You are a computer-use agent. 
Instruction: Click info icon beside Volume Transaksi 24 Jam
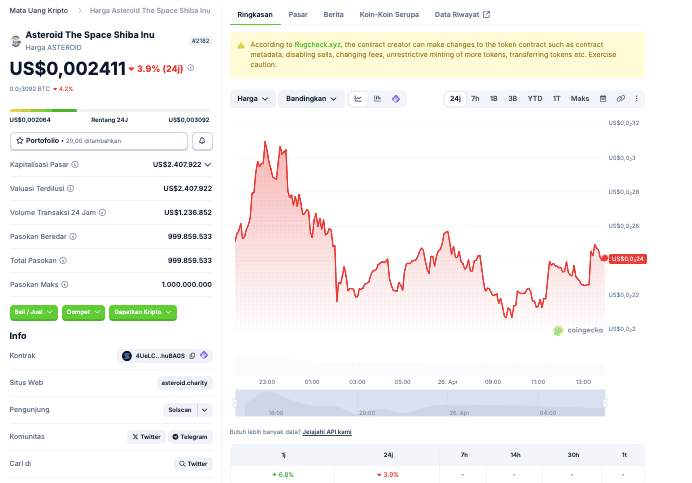tap(102, 212)
